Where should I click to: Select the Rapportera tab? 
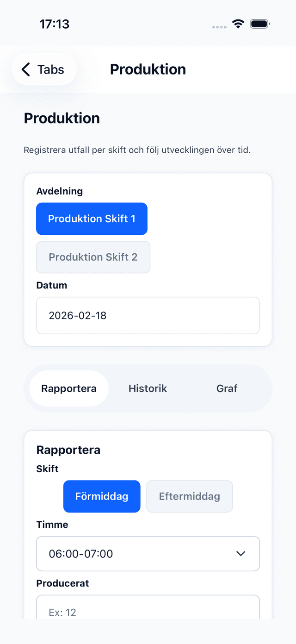point(68,388)
